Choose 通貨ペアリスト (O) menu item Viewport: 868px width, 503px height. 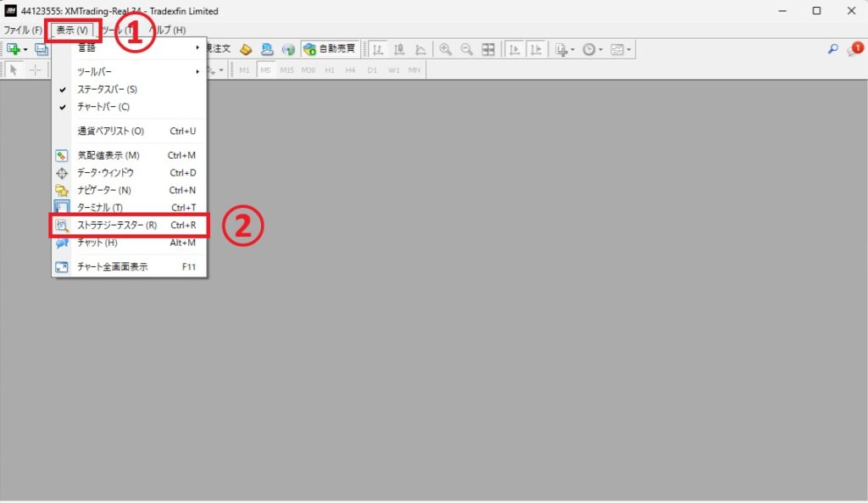pos(129,131)
